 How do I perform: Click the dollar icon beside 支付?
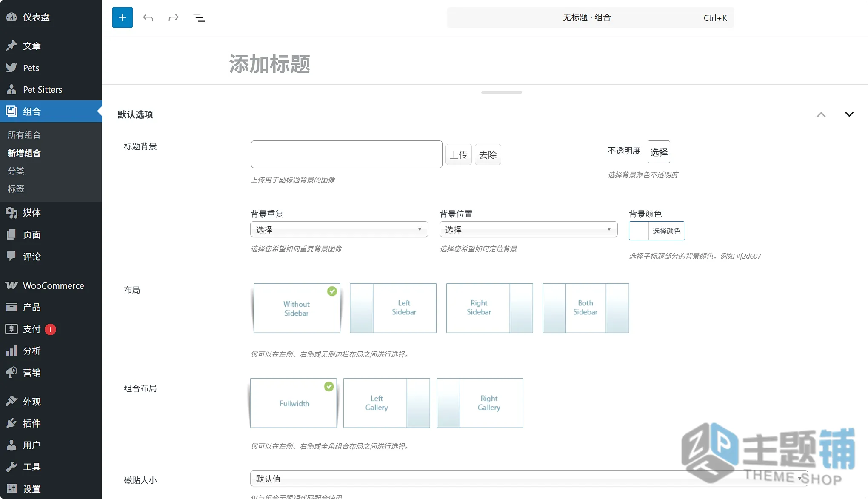pos(11,329)
